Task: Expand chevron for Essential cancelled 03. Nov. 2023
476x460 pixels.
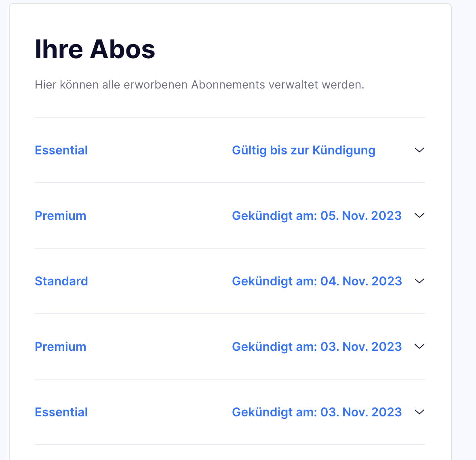Action: pyautogui.click(x=419, y=412)
